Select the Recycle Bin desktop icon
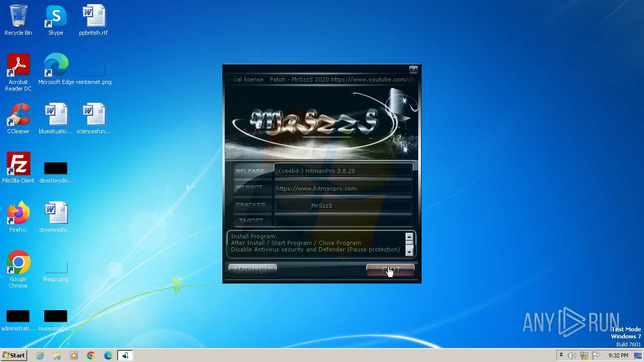The width and height of the screenshot is (644, 362). (x=18, y=20)
